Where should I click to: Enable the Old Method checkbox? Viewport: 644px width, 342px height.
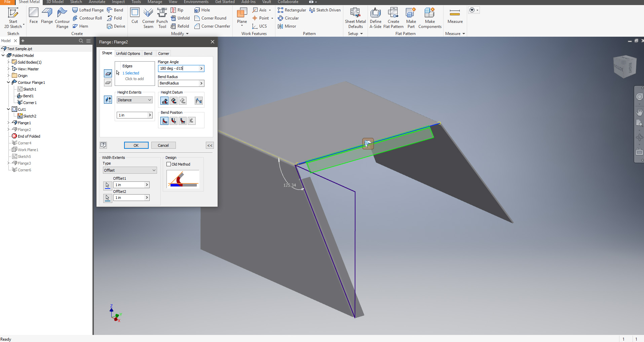(168, 164)
